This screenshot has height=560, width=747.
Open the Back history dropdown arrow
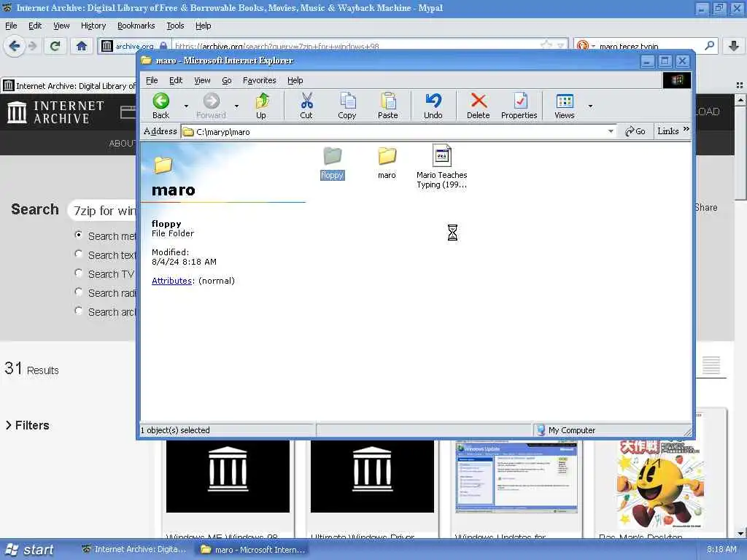[x=186, y=106]
